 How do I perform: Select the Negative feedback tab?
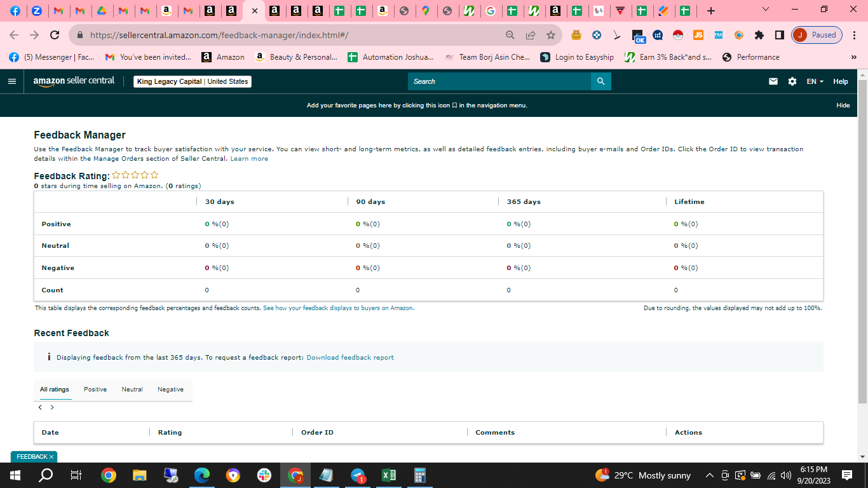(x=170, y=390)
